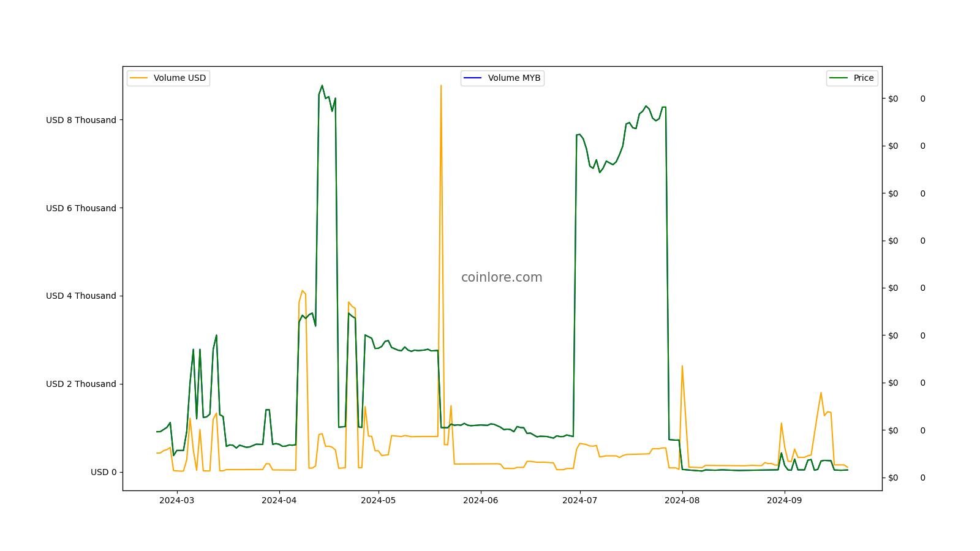Select the USD 4 Thousand axis label
This screenshot has height=551, width=980.
81,296
